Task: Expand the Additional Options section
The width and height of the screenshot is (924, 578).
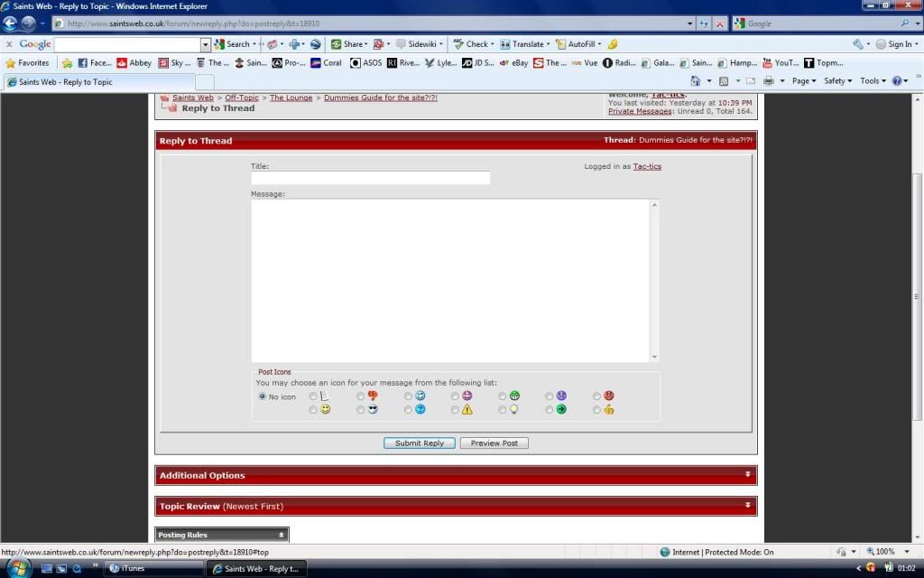Action: (x=456, y=475)
